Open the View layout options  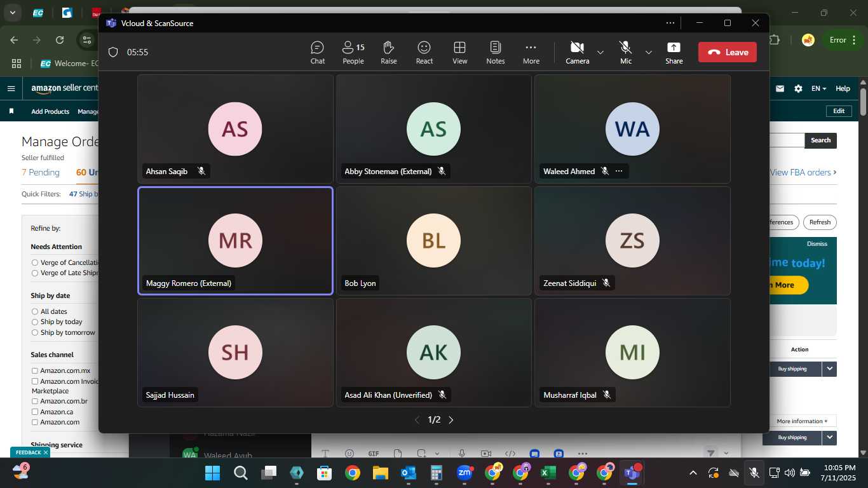click(460, 52)
